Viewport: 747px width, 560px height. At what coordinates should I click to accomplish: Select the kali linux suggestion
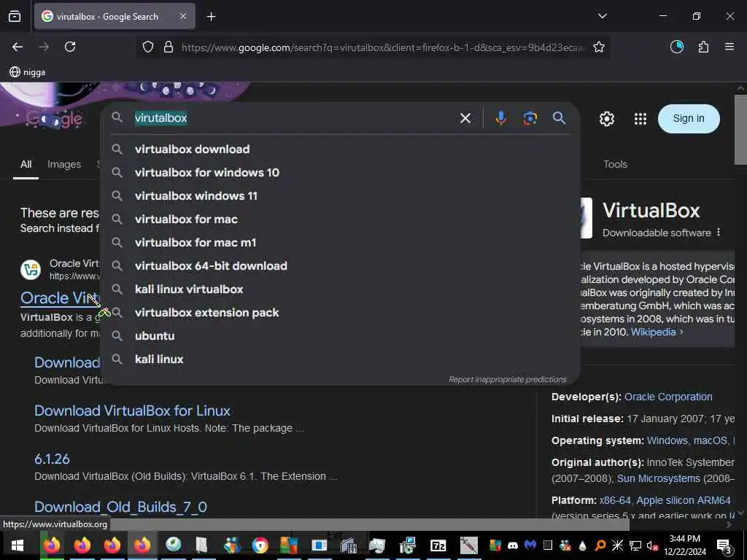[340, 359]
